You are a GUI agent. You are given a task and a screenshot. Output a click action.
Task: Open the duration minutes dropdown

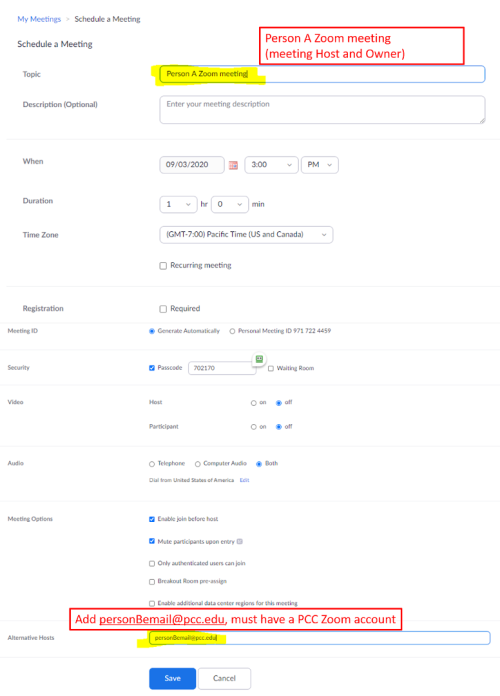(230, 204)
